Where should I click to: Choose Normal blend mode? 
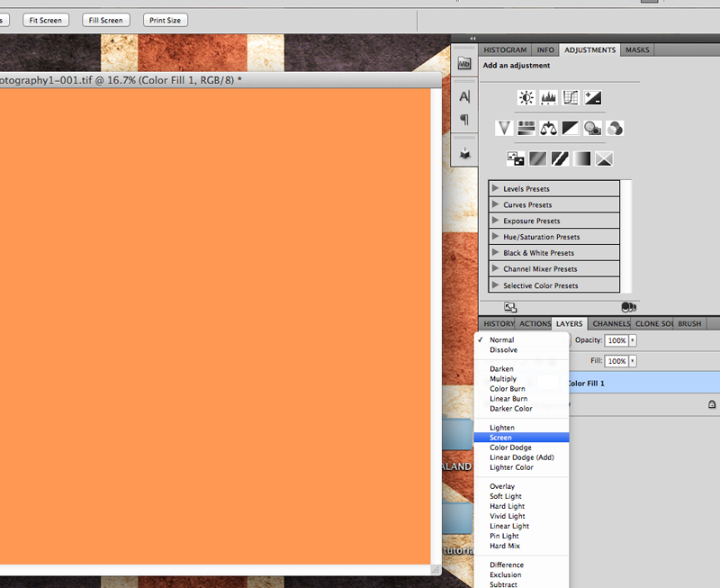(522, 339)
